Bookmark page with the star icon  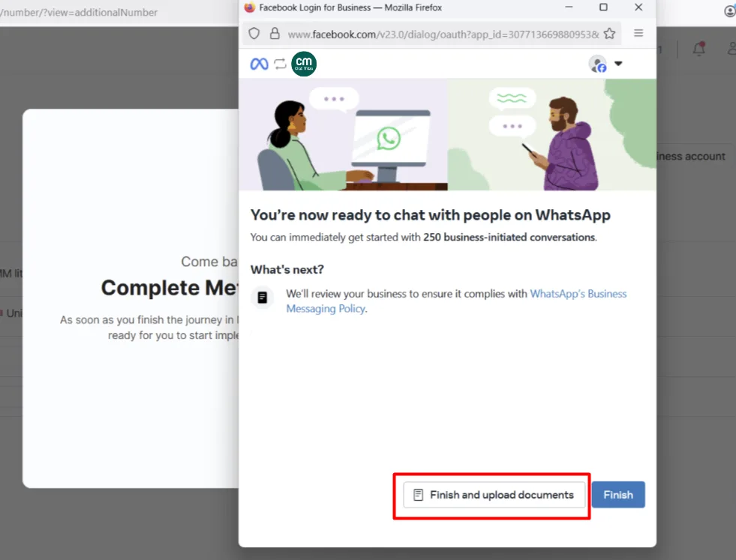click(x=609, y=34)
